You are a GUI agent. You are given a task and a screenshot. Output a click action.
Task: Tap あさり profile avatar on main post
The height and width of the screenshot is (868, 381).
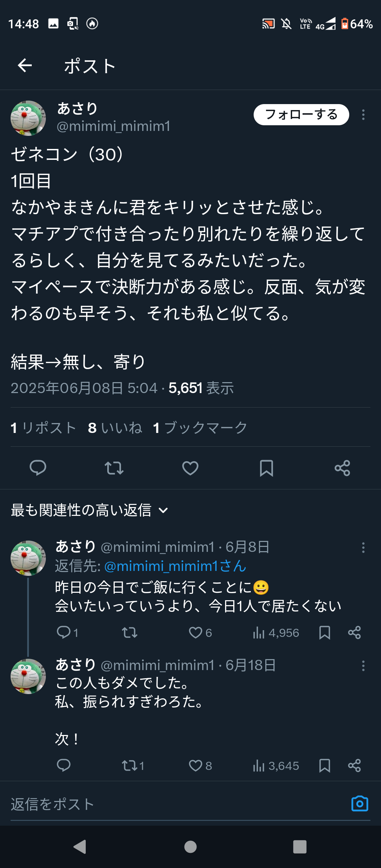(28, 118)
